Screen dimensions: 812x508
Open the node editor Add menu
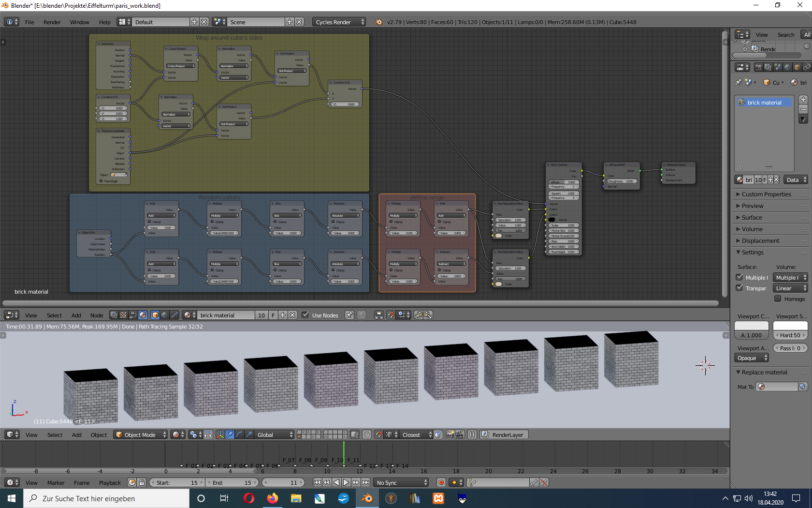click(76, 315)
